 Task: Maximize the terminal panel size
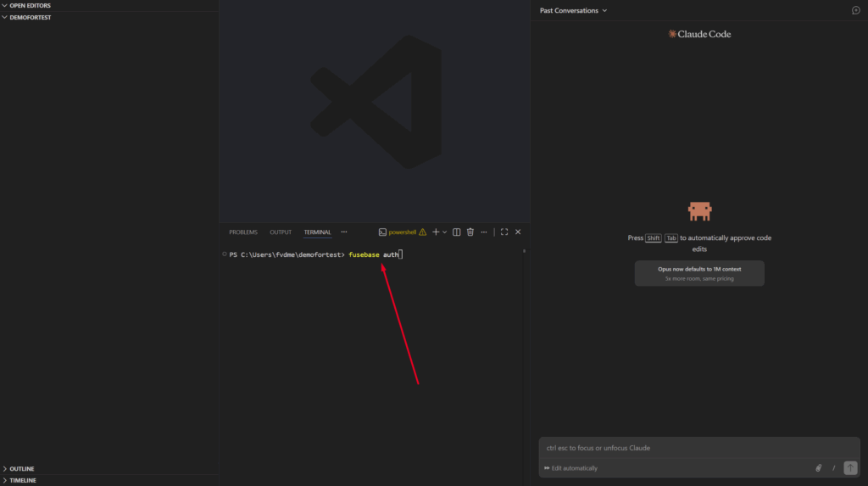(x=504, y=232)
